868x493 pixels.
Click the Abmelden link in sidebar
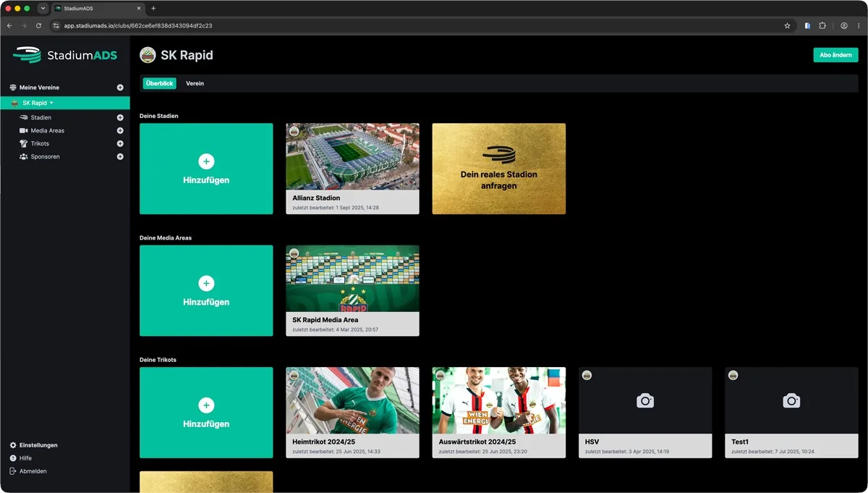click(33, 471)
